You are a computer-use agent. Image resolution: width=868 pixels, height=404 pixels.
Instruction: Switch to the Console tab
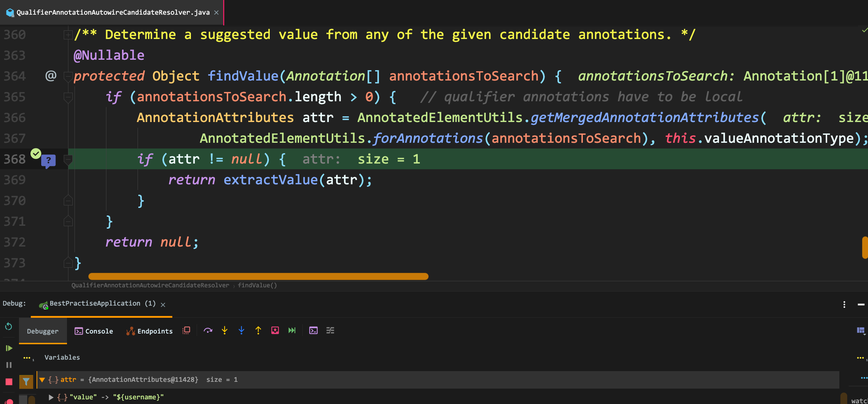(93, 331)
